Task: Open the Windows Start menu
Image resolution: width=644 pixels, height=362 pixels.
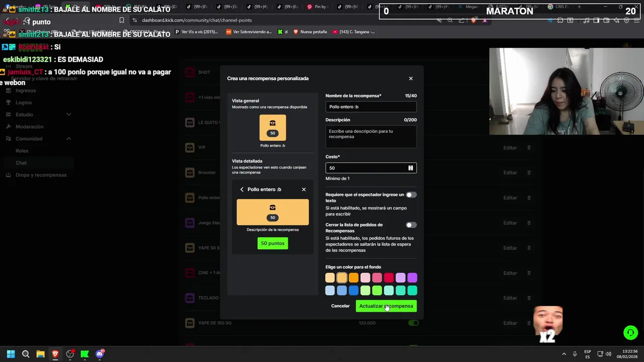Action: 11,354
